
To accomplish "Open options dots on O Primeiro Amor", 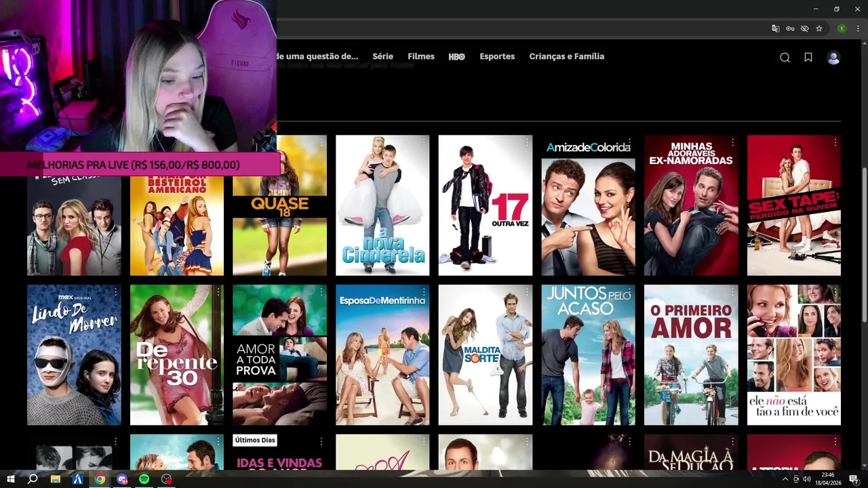I will pyautogui.click(x=732, y=292).
